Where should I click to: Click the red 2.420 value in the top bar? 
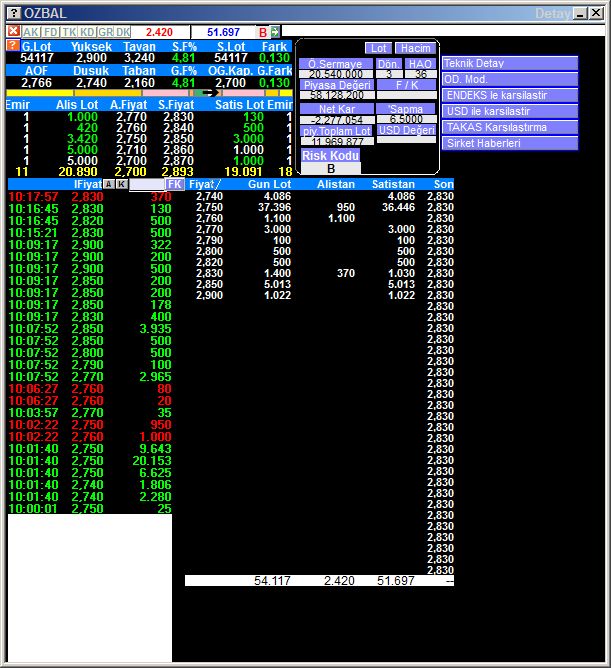(x=159, y=32)
